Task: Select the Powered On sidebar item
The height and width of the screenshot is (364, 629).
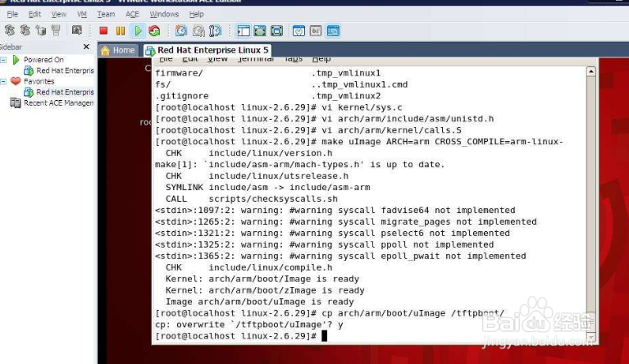Action: tap(43, 60)
